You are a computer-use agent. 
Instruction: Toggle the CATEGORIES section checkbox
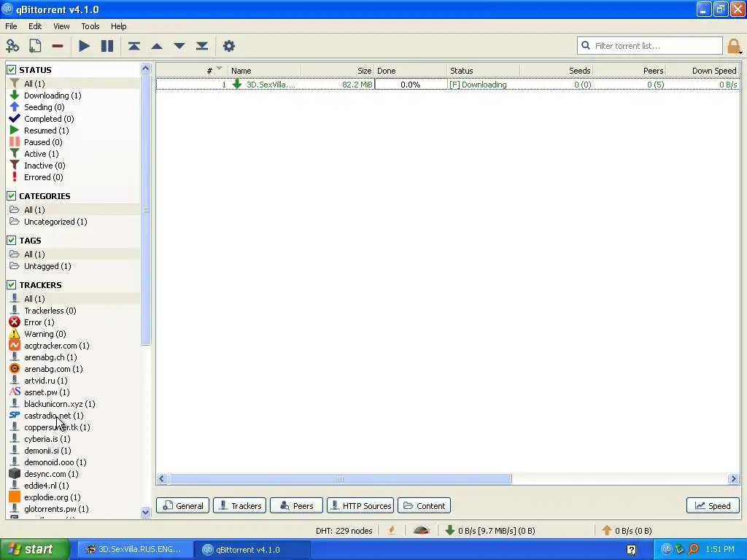click(12, 195)
